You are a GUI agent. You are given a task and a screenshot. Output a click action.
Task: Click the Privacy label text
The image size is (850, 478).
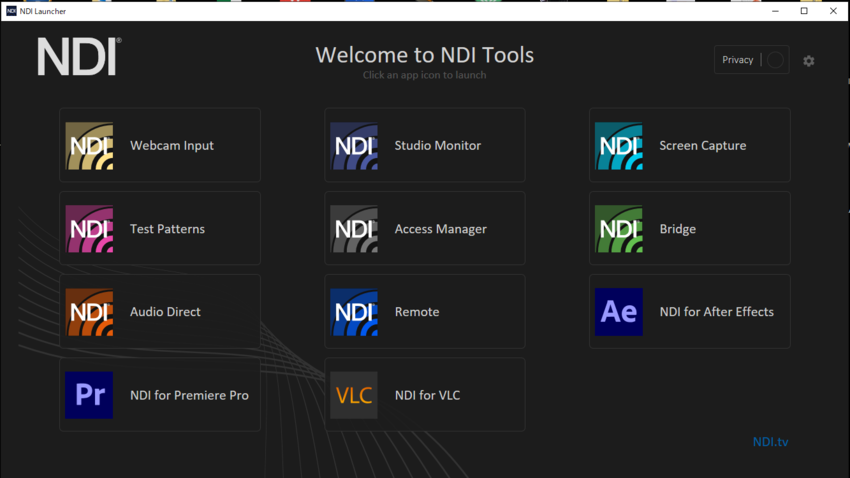[x=737, y=60]
